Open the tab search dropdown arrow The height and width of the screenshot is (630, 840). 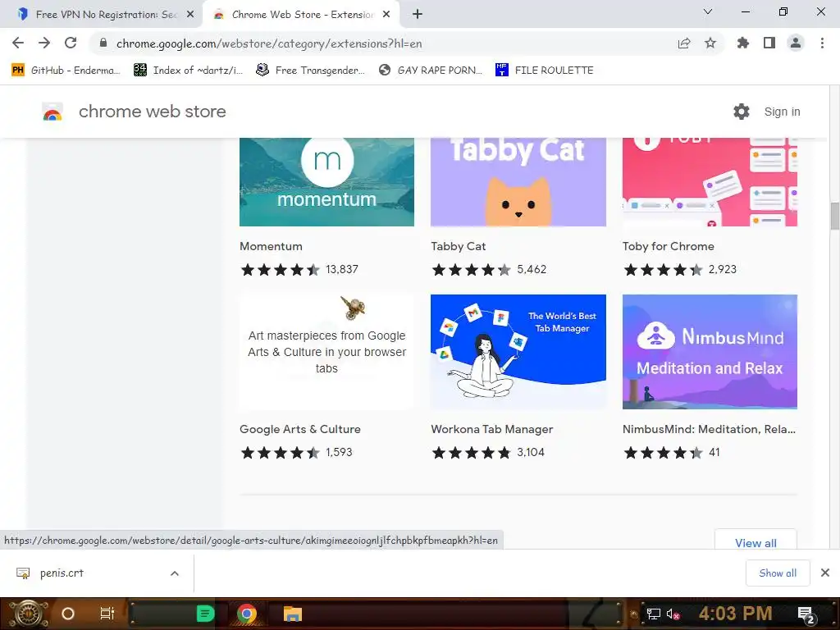(708, 11)
